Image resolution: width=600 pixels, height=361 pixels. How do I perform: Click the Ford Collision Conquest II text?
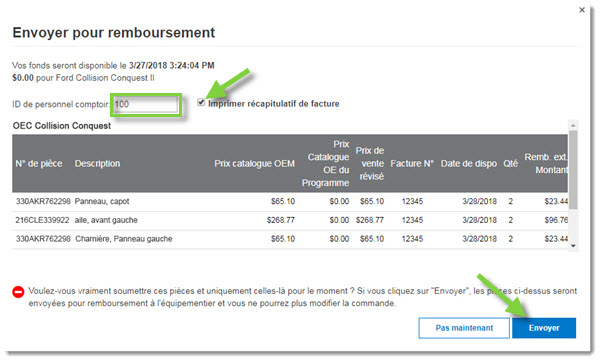pyautogui.click(x=105, y=78)
